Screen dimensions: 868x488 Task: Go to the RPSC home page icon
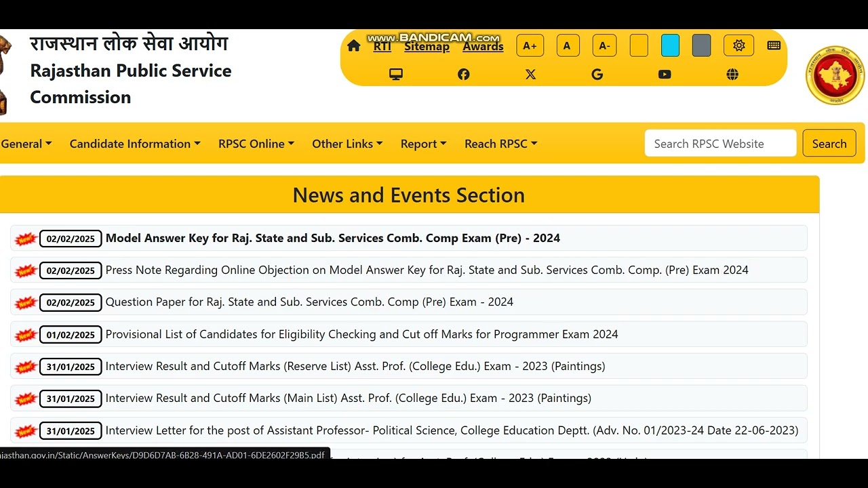353,46
